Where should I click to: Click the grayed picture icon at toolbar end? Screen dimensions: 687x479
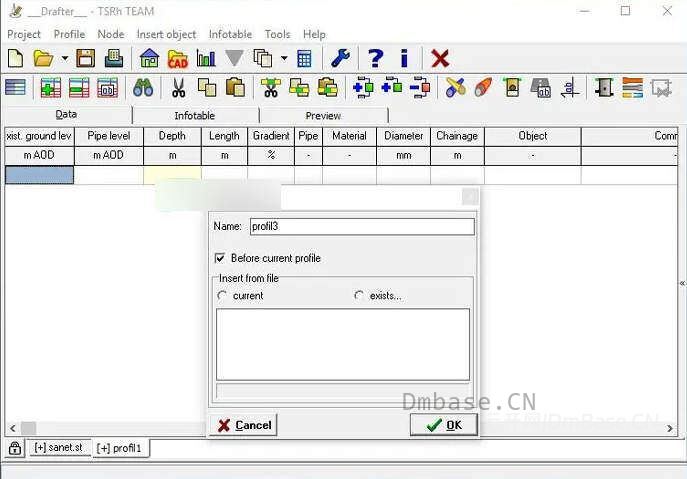[661, 87]
